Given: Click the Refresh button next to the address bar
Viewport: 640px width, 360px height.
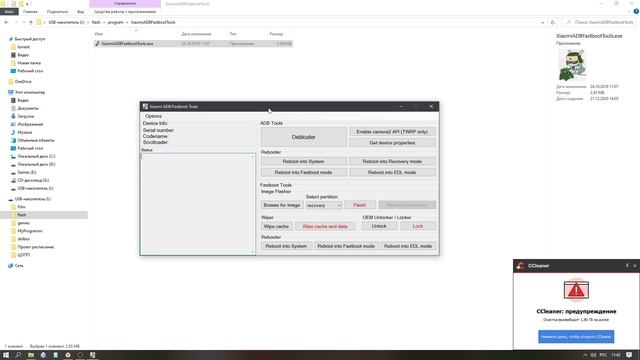Looking at the screenshot, I should 553,22.
